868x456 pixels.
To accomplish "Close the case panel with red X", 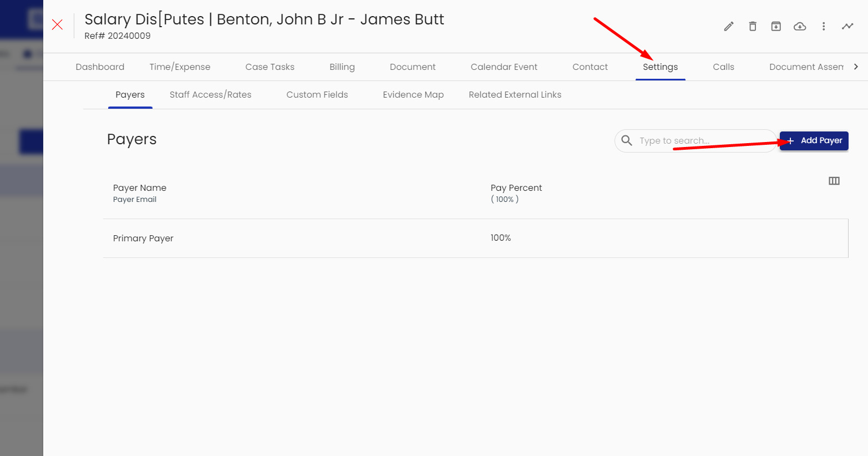I will coord(57,24).
